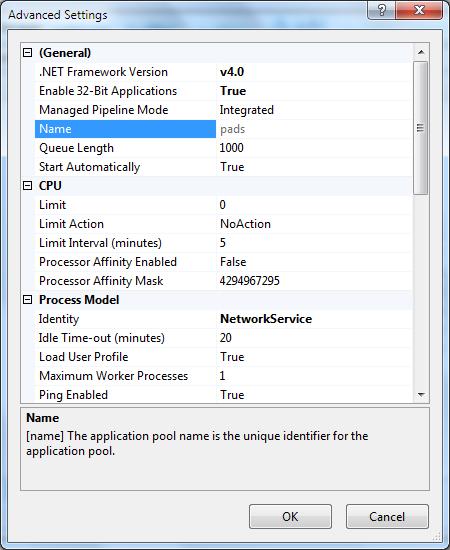Click the Load User Profile True value
Screen dimensions: 450x550
(232, 357)
